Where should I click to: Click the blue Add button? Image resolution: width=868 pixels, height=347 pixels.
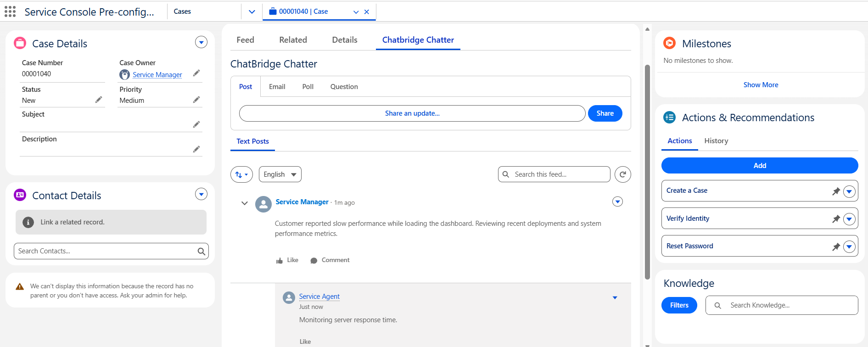click(760, 166)
